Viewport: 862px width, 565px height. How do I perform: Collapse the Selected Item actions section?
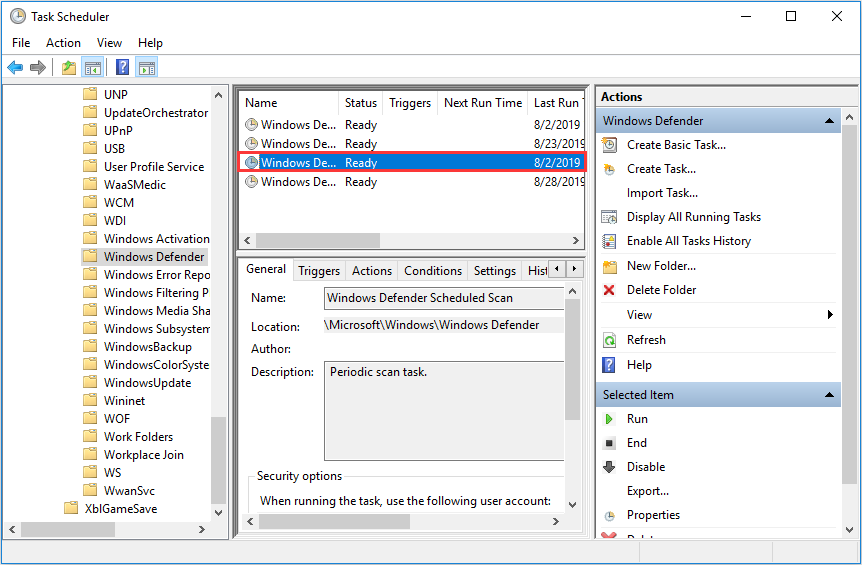tap(829, 395)
